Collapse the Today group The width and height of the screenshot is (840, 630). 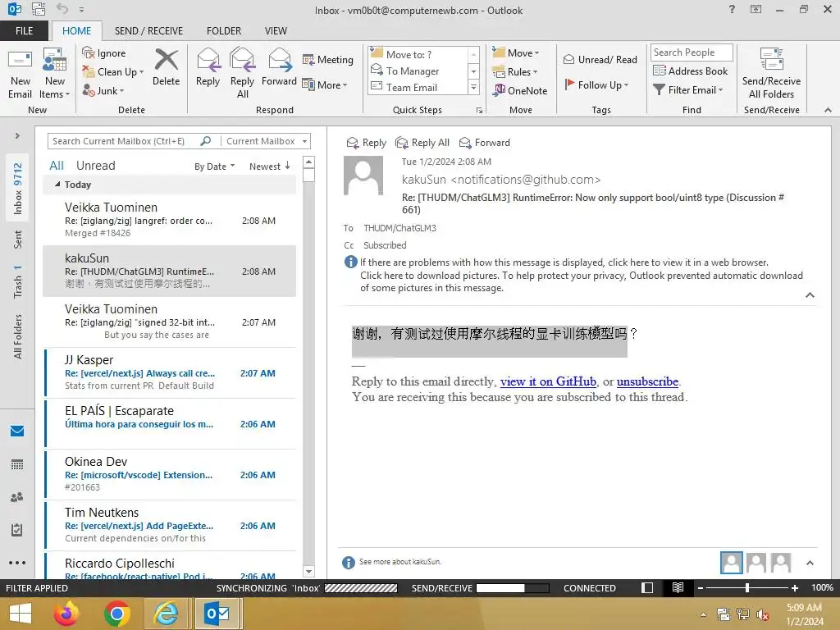tap(58, 185)
